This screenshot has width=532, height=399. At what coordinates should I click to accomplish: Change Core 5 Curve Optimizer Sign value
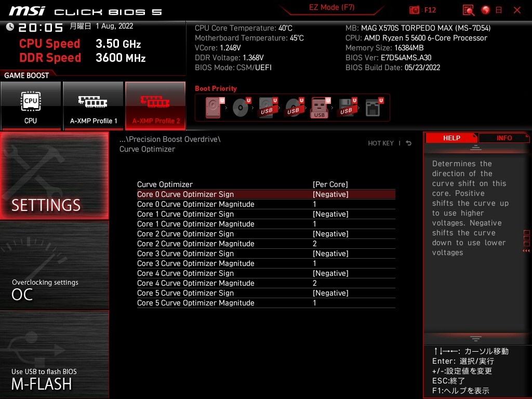(x=330, y=293)
